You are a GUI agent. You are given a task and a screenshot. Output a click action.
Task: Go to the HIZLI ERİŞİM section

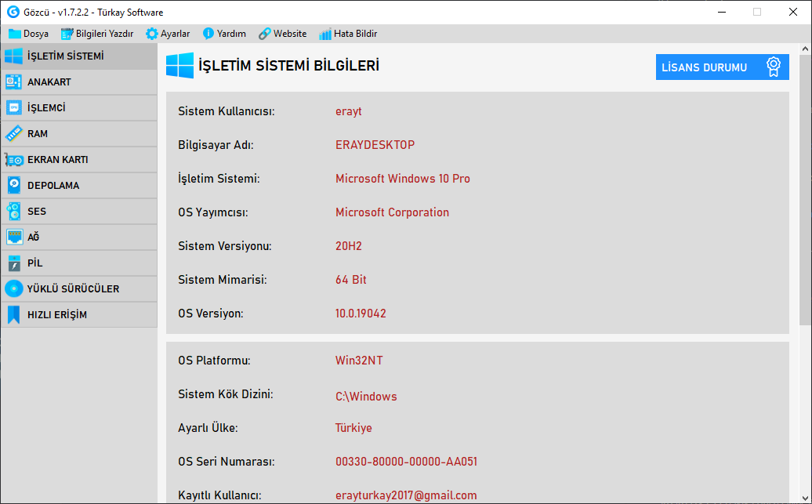tap(78, 315)
